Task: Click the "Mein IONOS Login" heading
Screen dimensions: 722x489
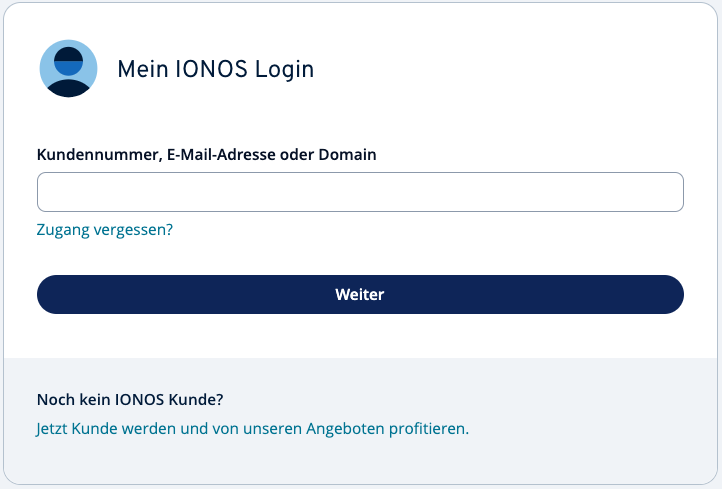Action: 215,69
